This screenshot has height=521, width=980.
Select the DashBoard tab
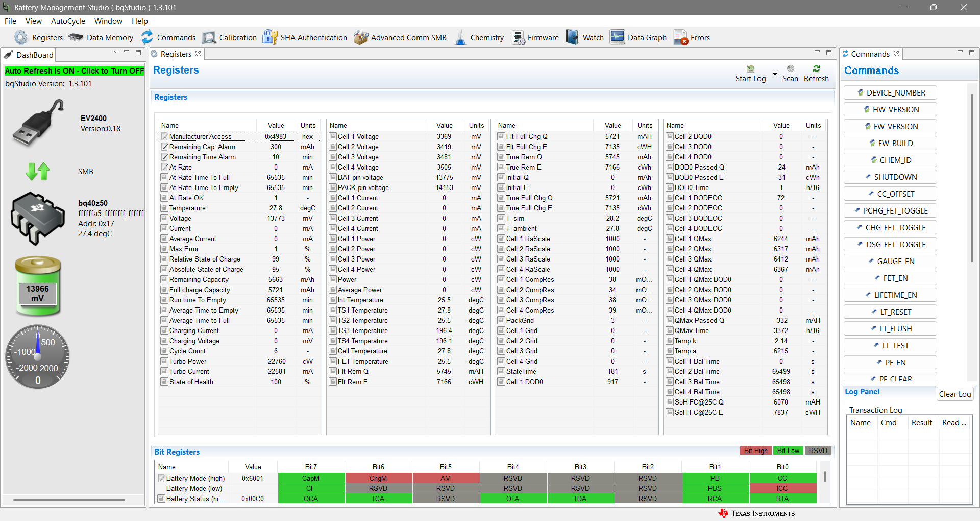(x=29, y=55)
